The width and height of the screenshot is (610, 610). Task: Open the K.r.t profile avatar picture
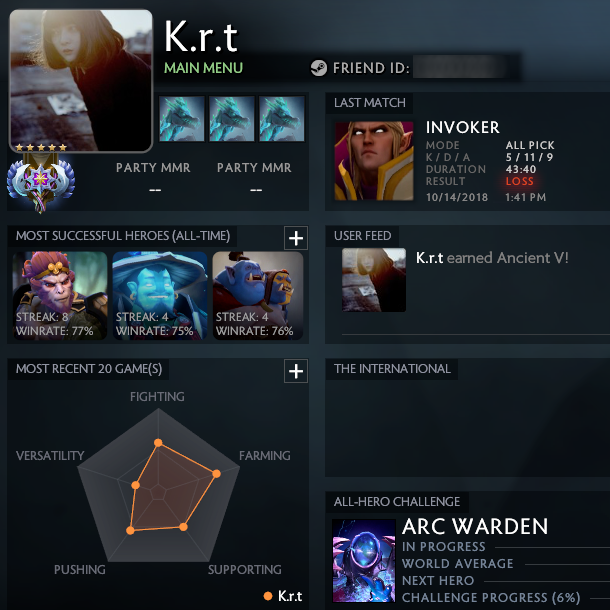tap(81, 81)
